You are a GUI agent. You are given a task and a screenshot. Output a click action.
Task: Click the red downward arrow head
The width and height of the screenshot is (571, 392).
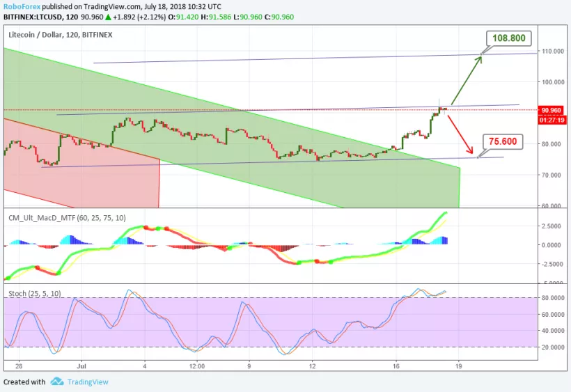click(471, 152)
